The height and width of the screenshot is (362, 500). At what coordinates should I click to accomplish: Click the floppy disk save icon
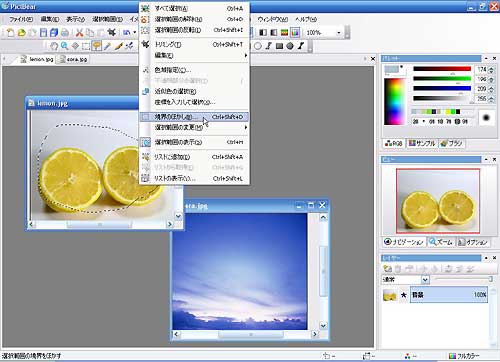[x=43, y=33]
